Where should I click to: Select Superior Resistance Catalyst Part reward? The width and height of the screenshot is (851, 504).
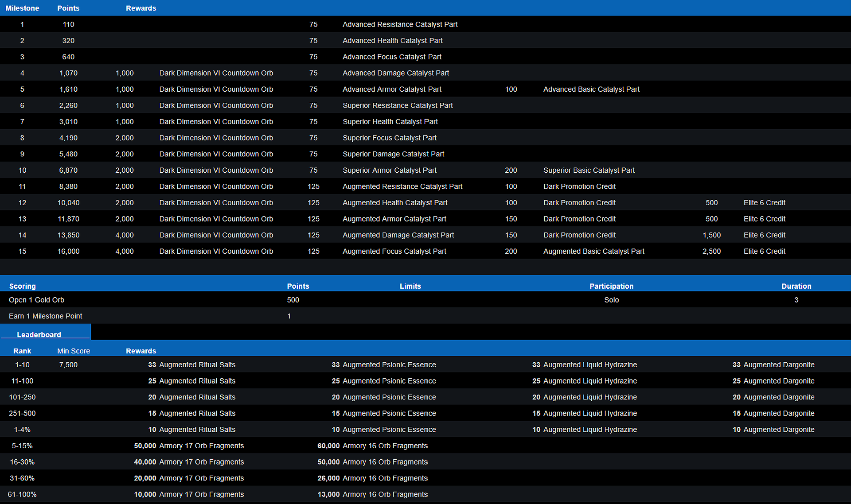(x=398, y=105)
